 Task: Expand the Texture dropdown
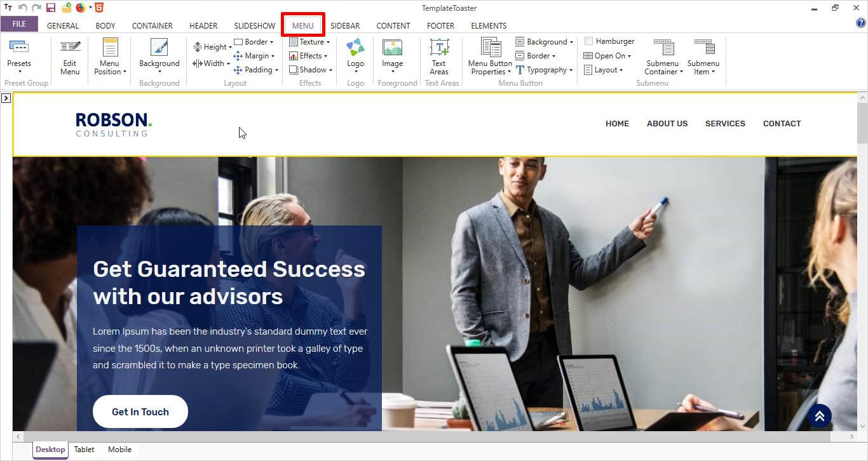point(310,42)
